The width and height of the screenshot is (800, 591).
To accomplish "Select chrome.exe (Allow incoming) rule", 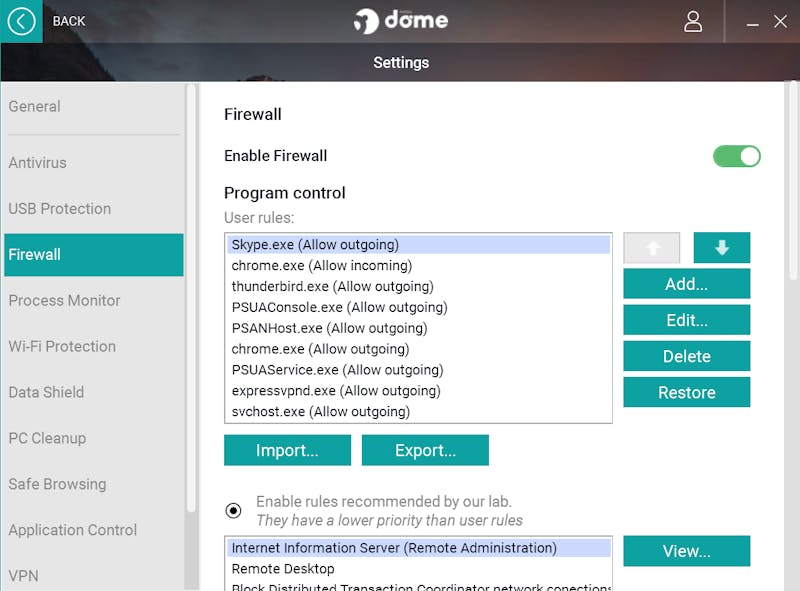I will tap(418, 265).
